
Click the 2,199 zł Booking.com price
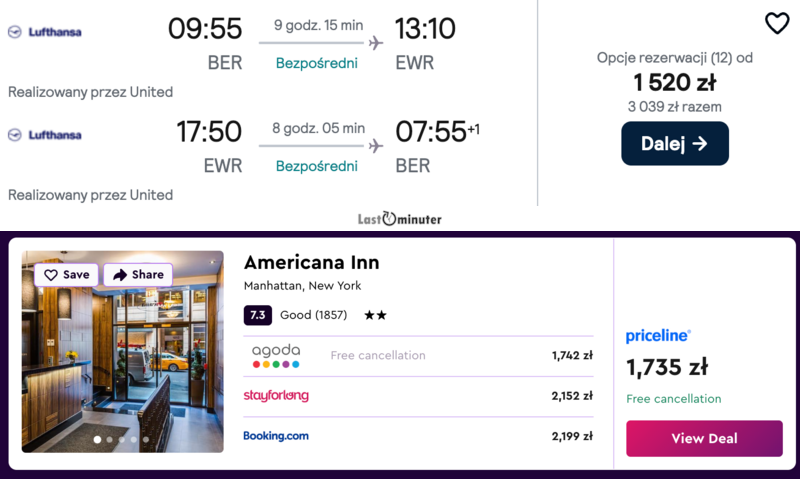click(572, 436)
